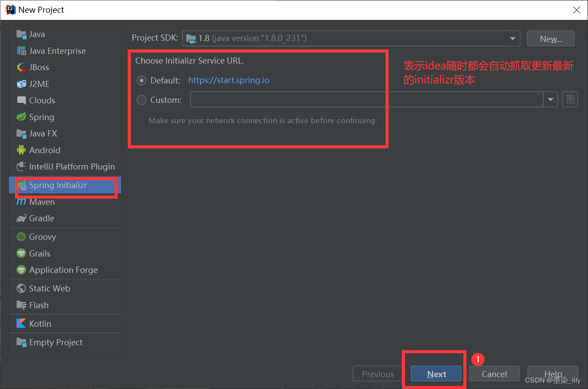Focus the Custom URL text field
The height and width of the screenshot is (389, 588).
tap(367, 100)
